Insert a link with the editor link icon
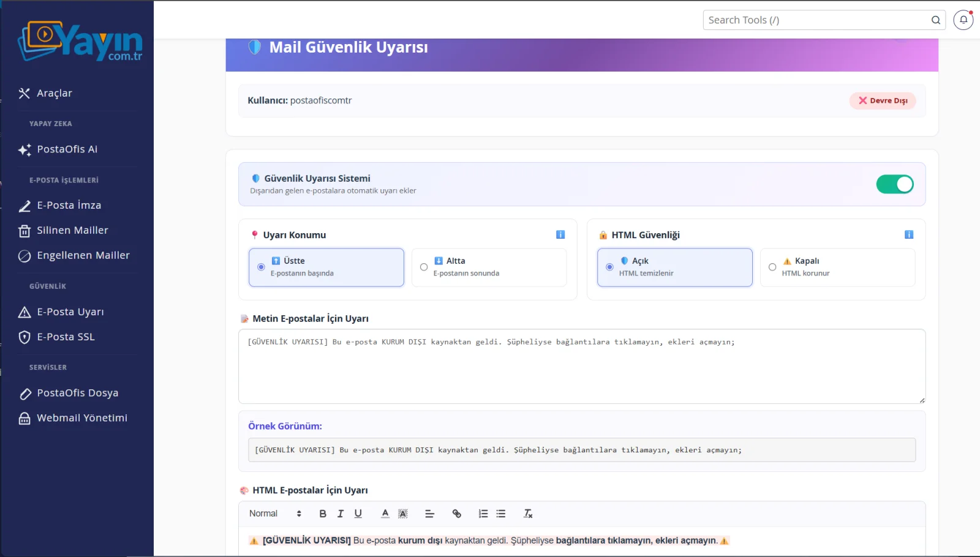The width and height of the screenshot is (980, 557). 456,514
